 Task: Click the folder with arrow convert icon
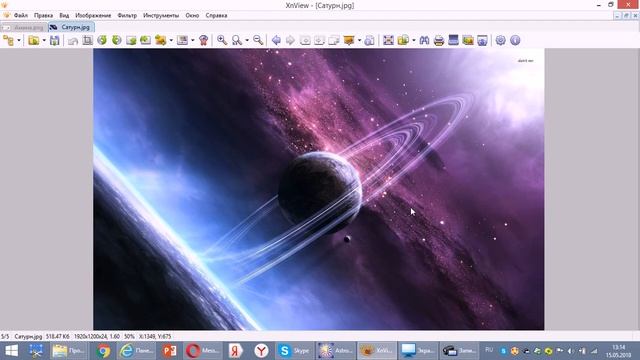point(160,40)
